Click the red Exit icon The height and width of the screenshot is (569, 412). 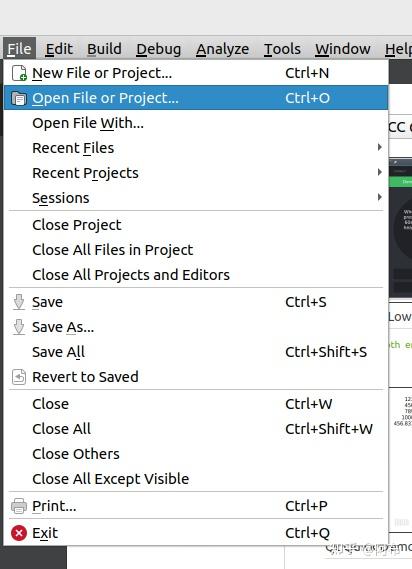[19, 533]
